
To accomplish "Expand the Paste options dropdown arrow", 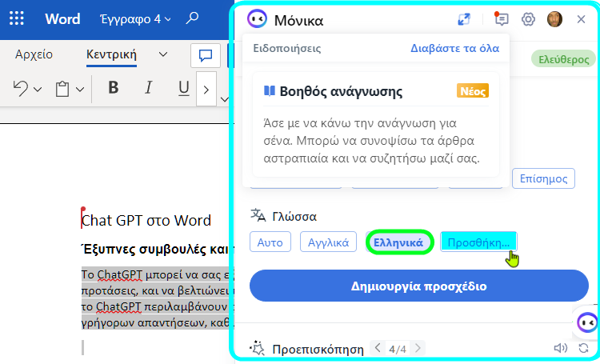I will click(79, 90).
